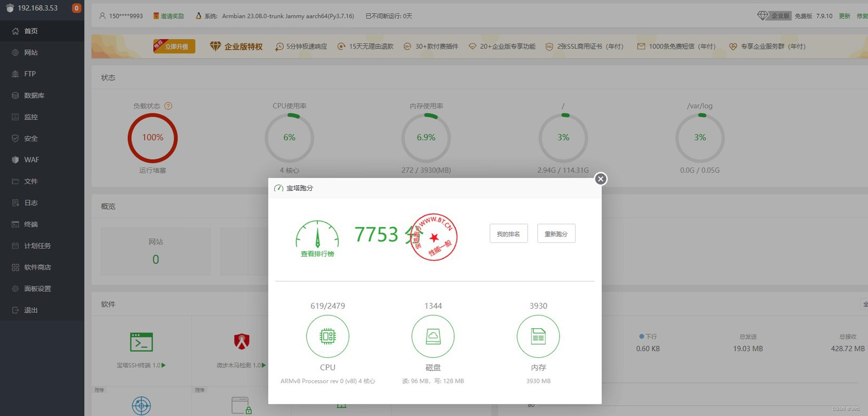Click the CPU chip icon in dialog
Screen dimensions: 868x416
pos(328,336)
